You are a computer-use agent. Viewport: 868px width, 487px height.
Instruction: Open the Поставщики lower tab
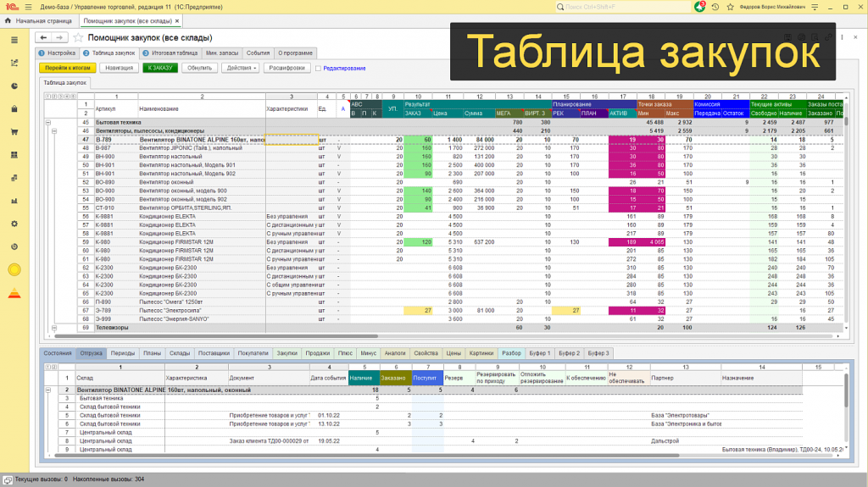coord(214,353)
